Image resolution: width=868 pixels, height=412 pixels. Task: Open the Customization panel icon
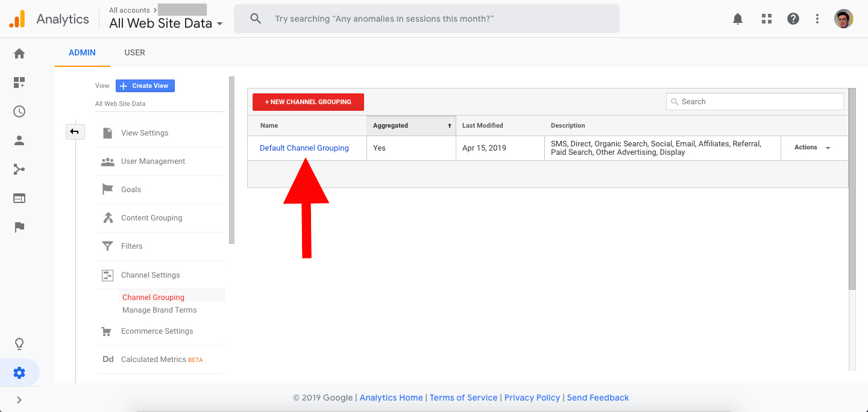[19, 83]
